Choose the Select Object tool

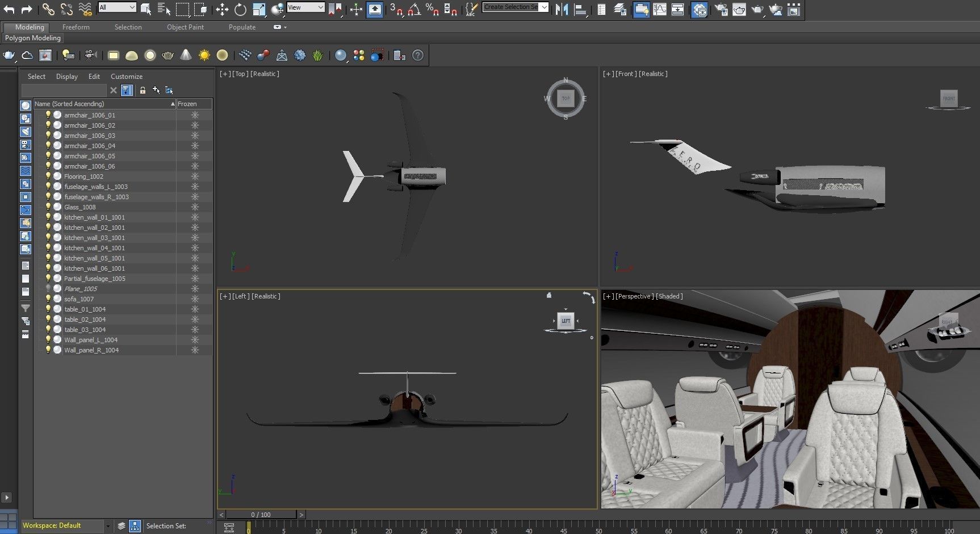click(x=146, y=9)
